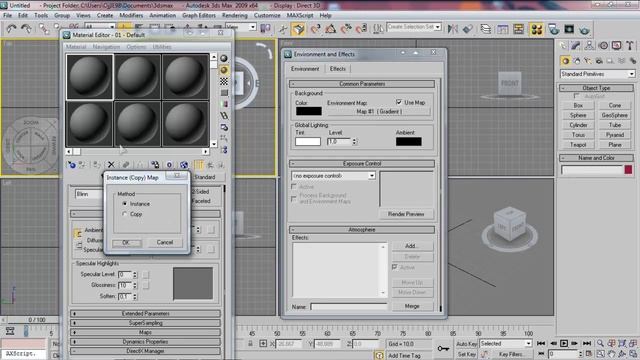Open the Modify panel tab icon
This screenshot has width=640, height=360.
click(x=576, y=45)
